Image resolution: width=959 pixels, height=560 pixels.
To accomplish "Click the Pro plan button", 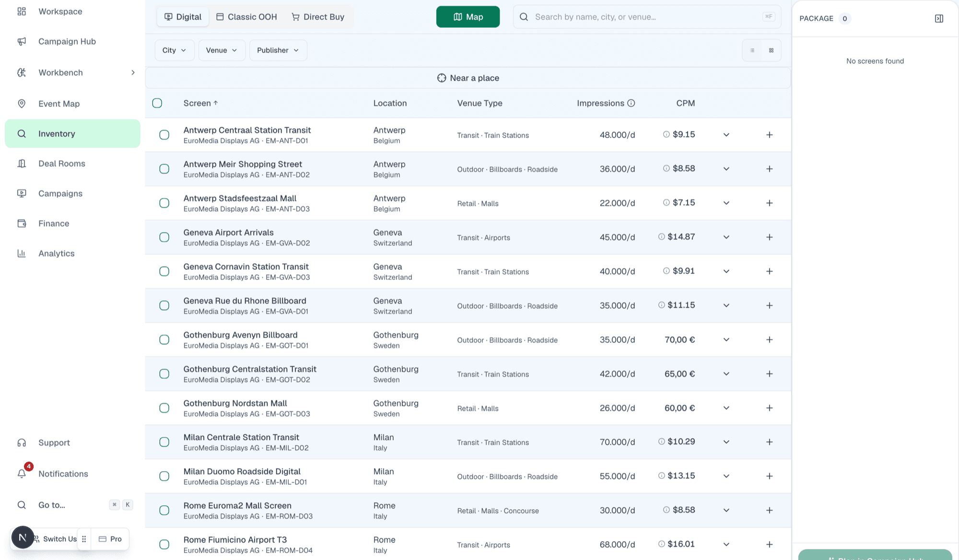I will click(x=110, y=539).
